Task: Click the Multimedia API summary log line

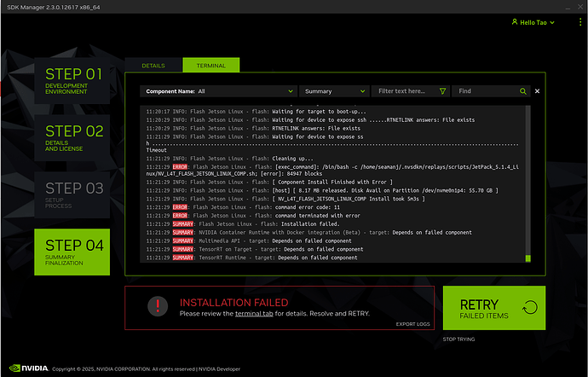Action: pyautogui.click(x=249, y=241)
